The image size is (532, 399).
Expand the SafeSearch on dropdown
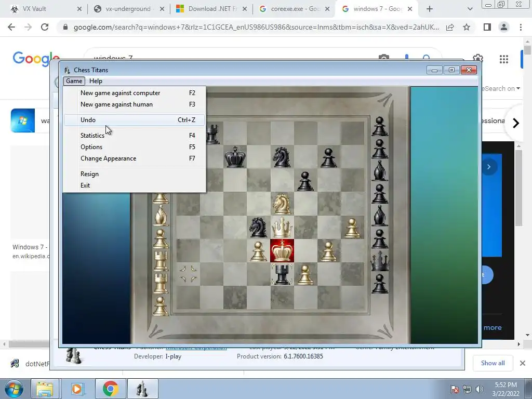tap(501, 88)
